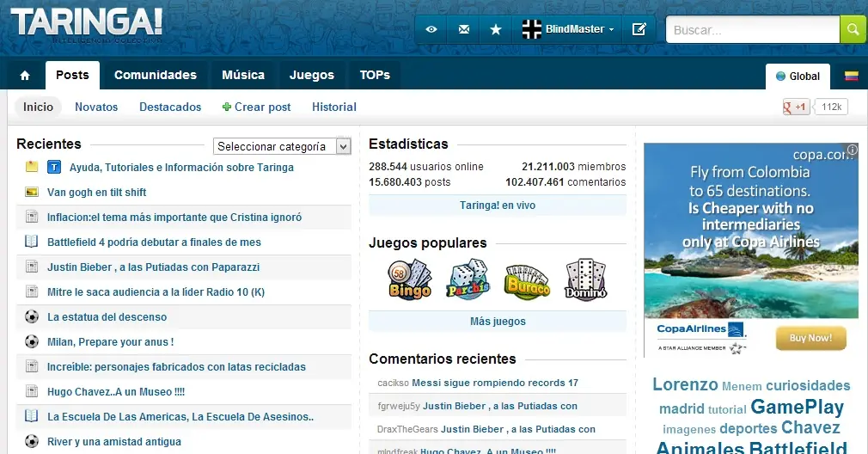Image resolution: width=868 pixels, height=454 pixels.
Task: Open the messages envelope icon
Action: (x=464, y=29)
